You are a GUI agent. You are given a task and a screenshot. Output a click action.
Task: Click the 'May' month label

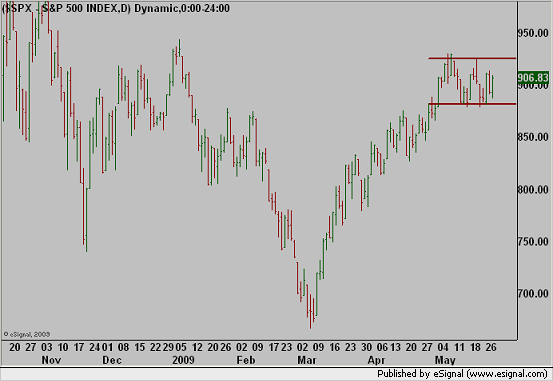pyautogui.click(x=445, y=360)
